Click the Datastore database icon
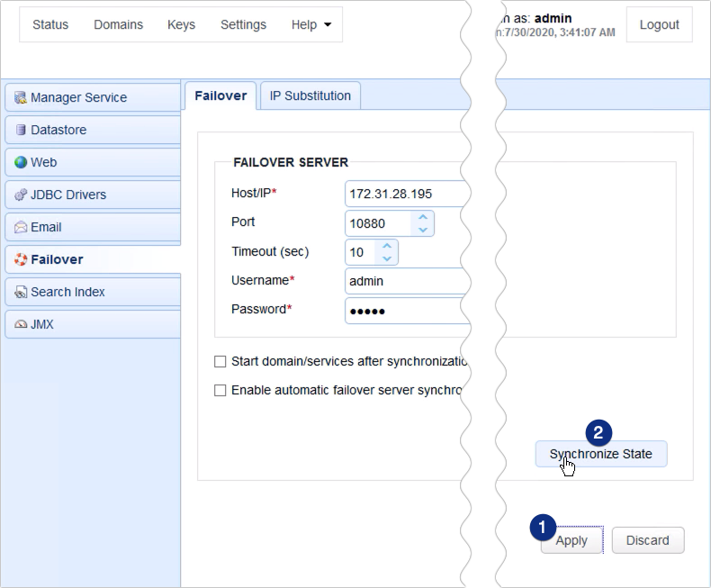The image size is (711, 588). (21, 130)
